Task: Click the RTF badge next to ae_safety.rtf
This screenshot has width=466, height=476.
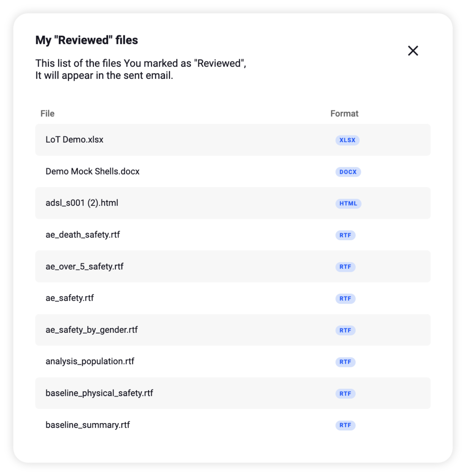Action: [345, 298]
